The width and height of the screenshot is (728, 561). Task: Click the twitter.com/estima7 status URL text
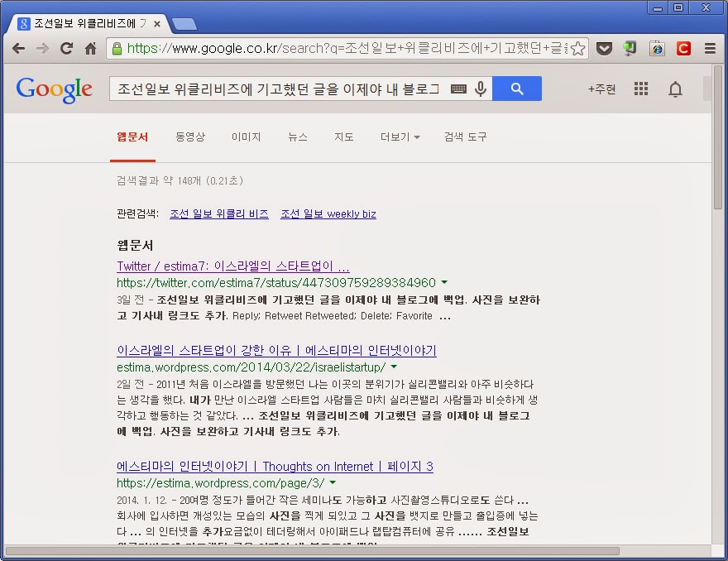click(x=276, y=282)
